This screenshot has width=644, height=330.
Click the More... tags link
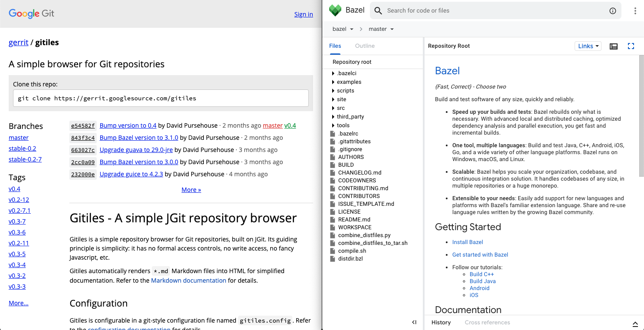click(19, 303)
